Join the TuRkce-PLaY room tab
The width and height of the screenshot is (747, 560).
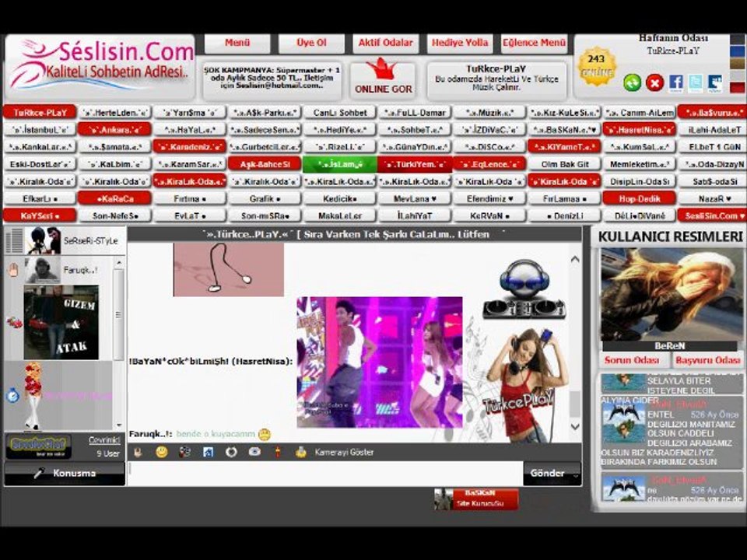click(x=40, y=113)
